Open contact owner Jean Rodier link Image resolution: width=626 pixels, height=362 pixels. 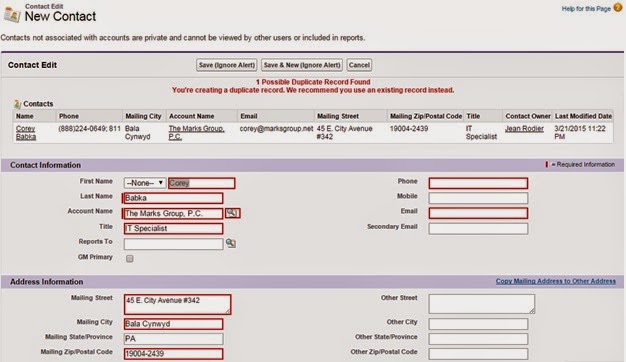click(x=524, y=129)
